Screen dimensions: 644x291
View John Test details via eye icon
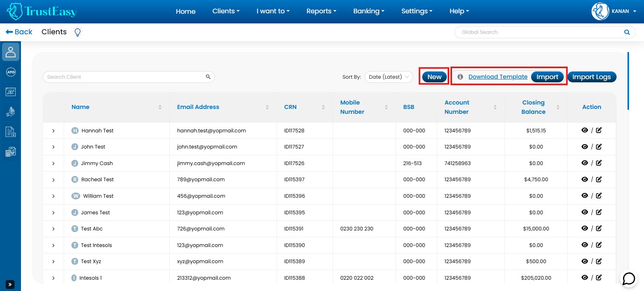(584, 147)
